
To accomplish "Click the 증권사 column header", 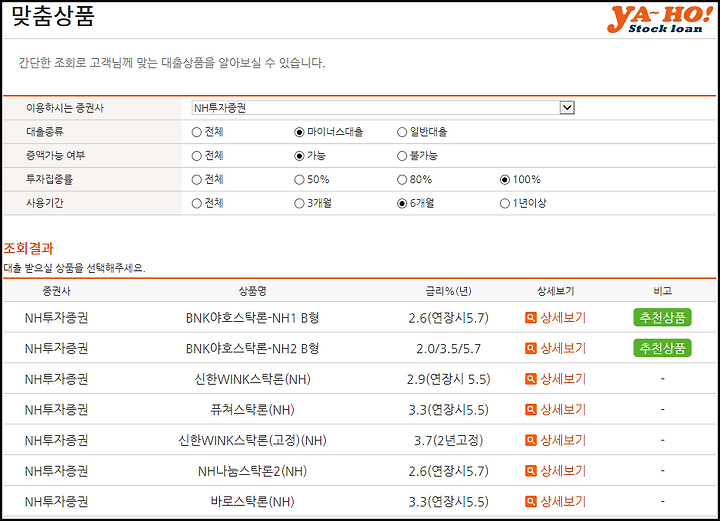I will (56, 291).
